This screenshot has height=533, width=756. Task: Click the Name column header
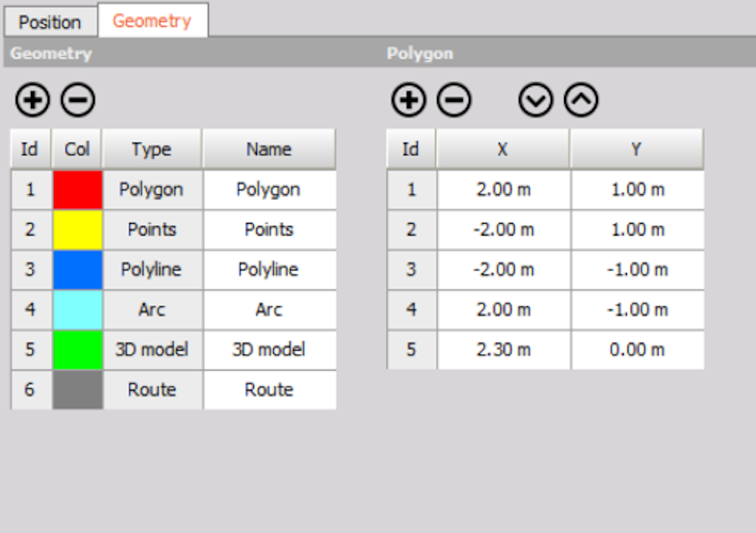point(269,149)
